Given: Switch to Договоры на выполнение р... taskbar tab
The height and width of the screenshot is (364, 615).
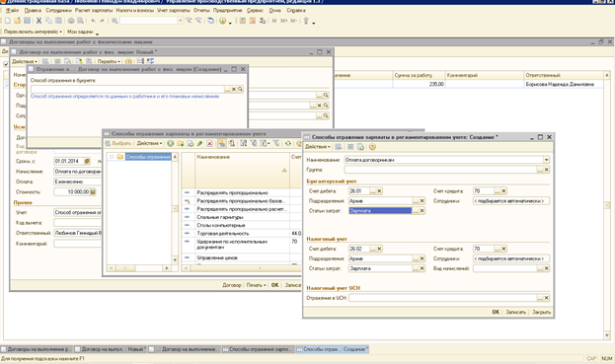Looking at the screenshot, I should point(37,349).
